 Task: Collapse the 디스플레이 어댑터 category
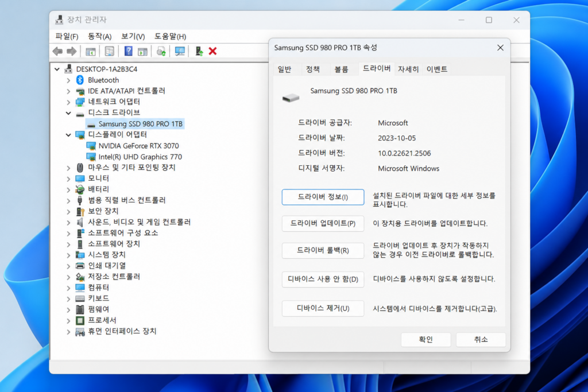tap(68, 134)
